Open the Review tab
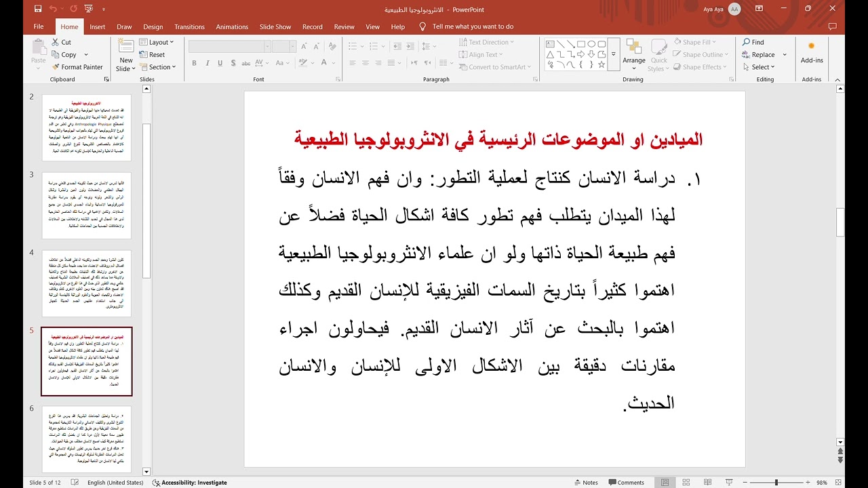 click(344, 26)
